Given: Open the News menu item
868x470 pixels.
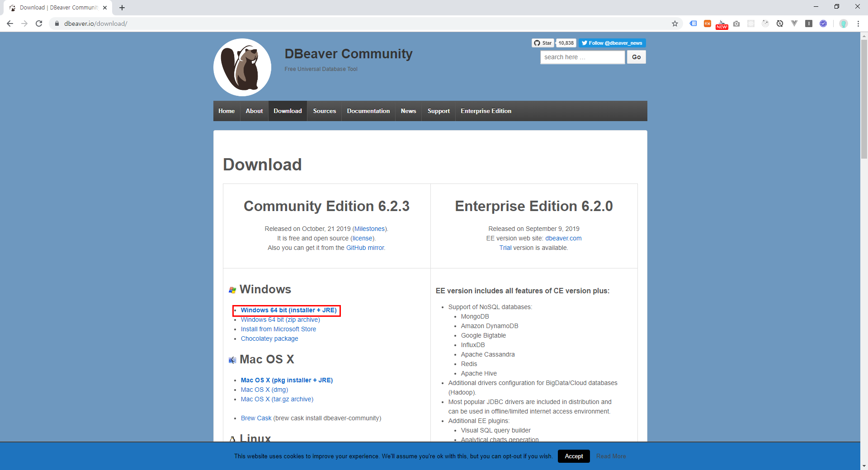Looking at the screenshot, I should point(408,111).
